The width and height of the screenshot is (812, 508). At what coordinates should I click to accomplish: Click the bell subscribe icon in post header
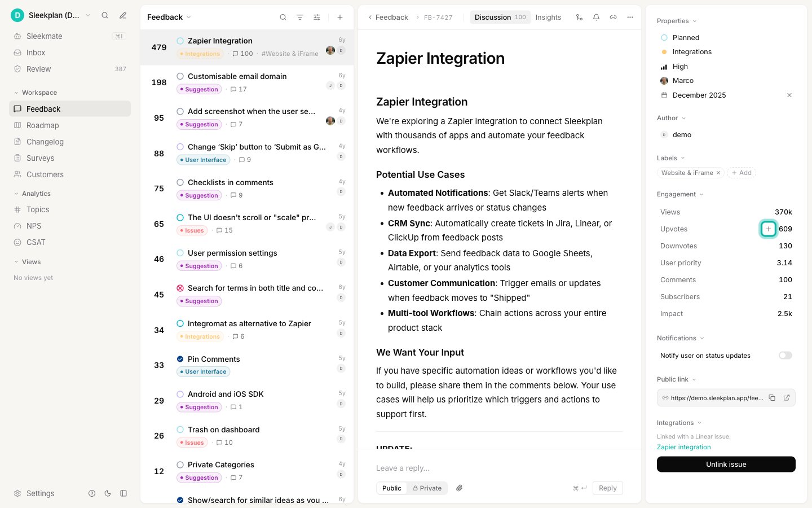click(596, 17)
